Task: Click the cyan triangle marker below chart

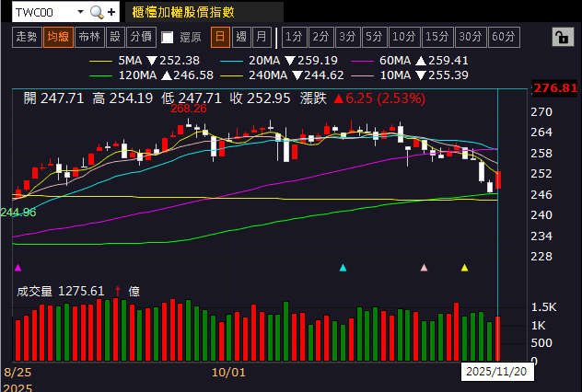Action: coord(343,268)
